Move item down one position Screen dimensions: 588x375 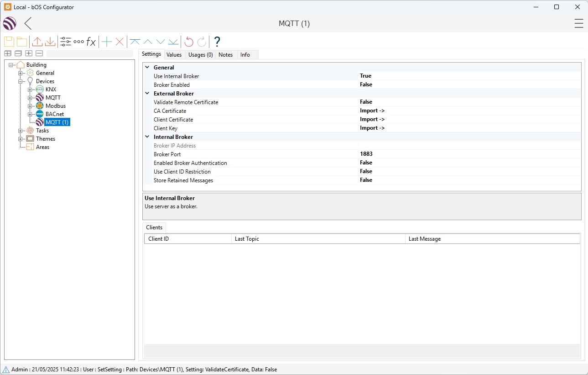coord(161,42)
